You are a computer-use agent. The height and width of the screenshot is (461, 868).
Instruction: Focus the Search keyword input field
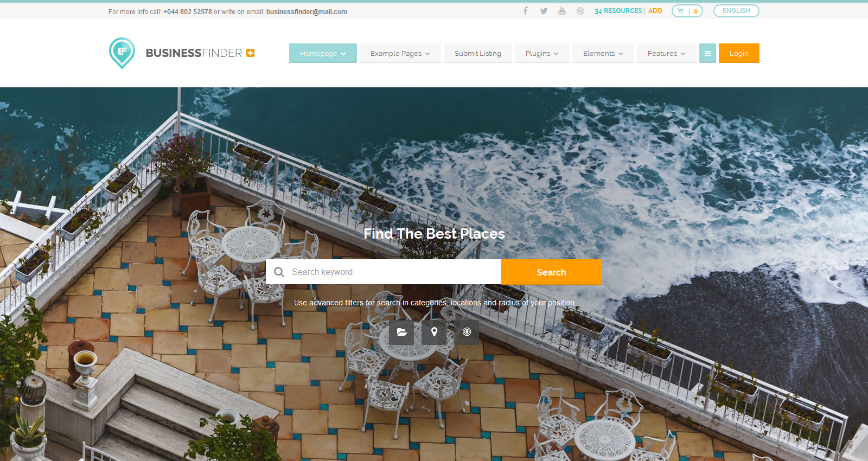[384, 272]
